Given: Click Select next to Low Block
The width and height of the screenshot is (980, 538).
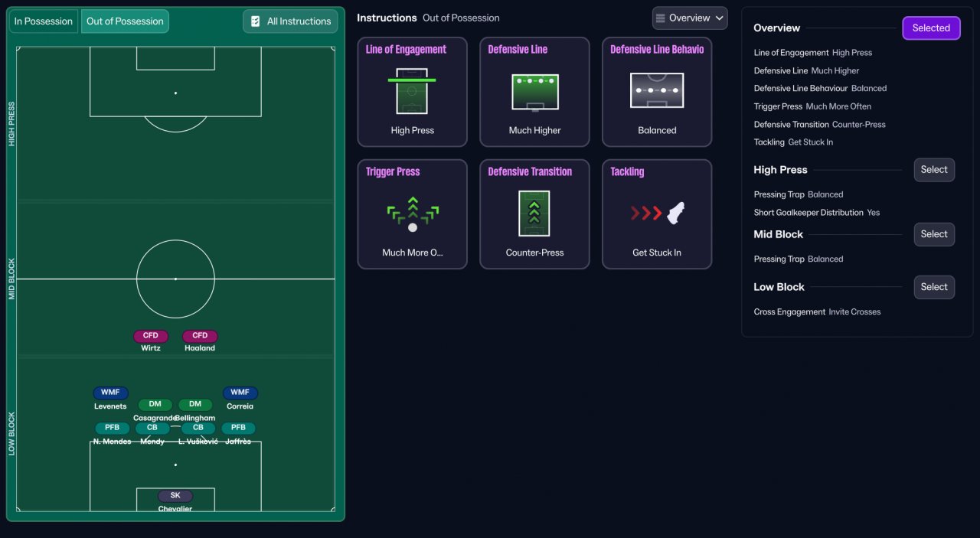Looking at the screenshot, I should (x=934, y=287).
